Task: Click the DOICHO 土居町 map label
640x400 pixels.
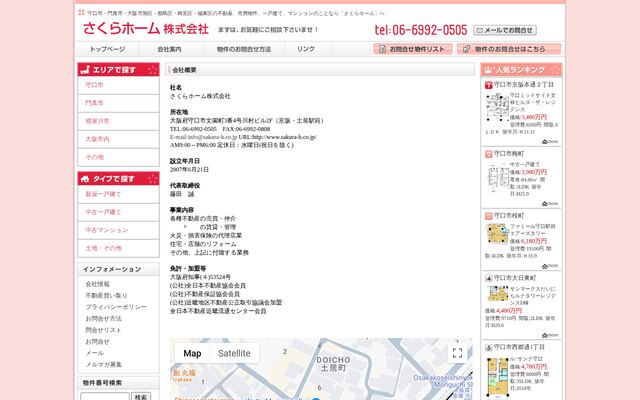Action: (x=333, y=364)
